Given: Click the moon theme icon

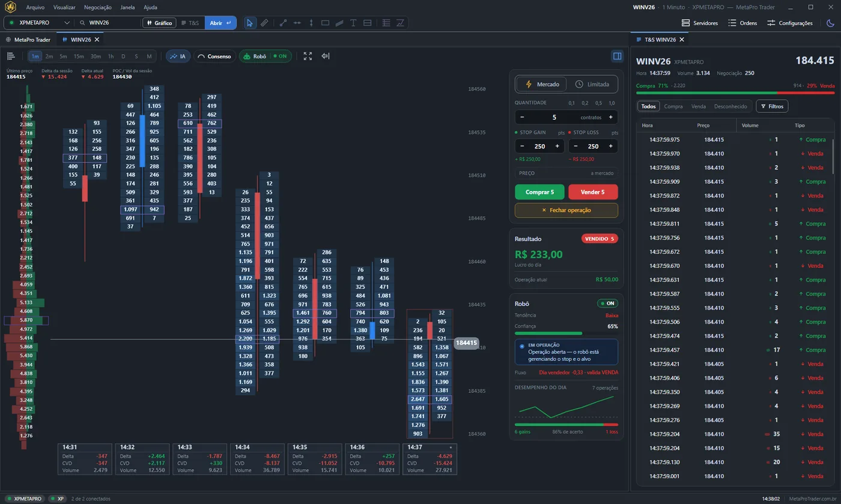Looking at the screenshot, I should point(830,23).
